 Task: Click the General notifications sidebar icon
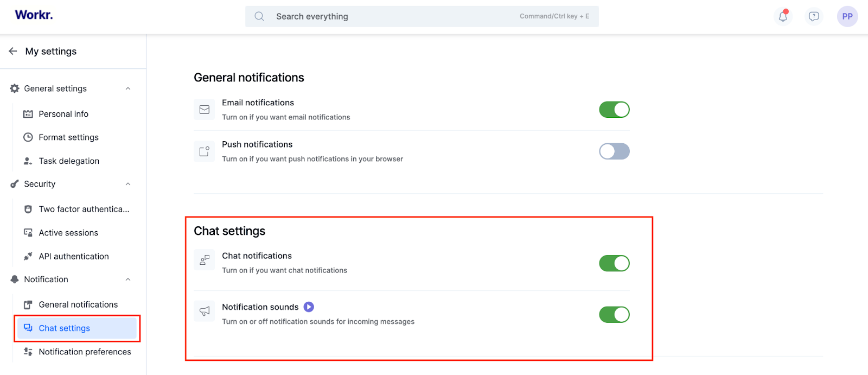point(28,305)
